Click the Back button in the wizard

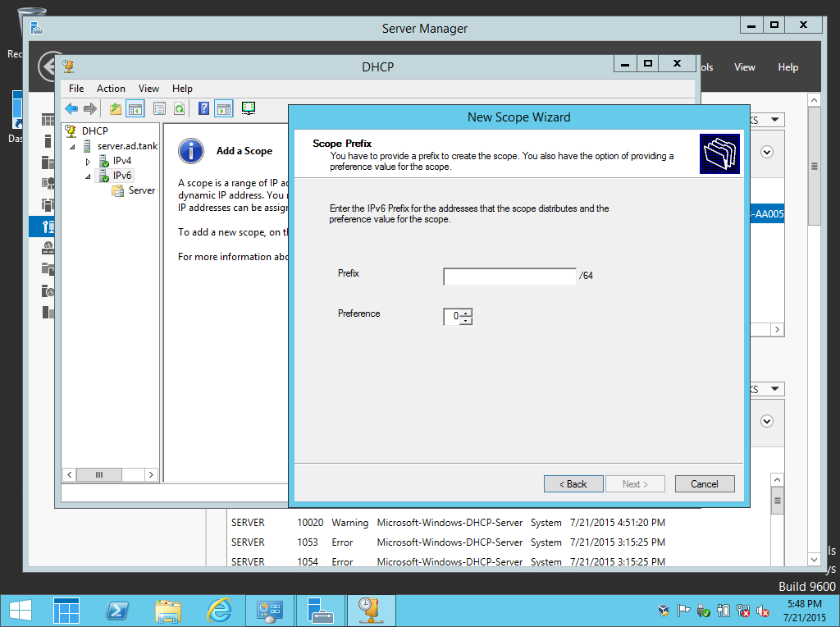(573, 483)
